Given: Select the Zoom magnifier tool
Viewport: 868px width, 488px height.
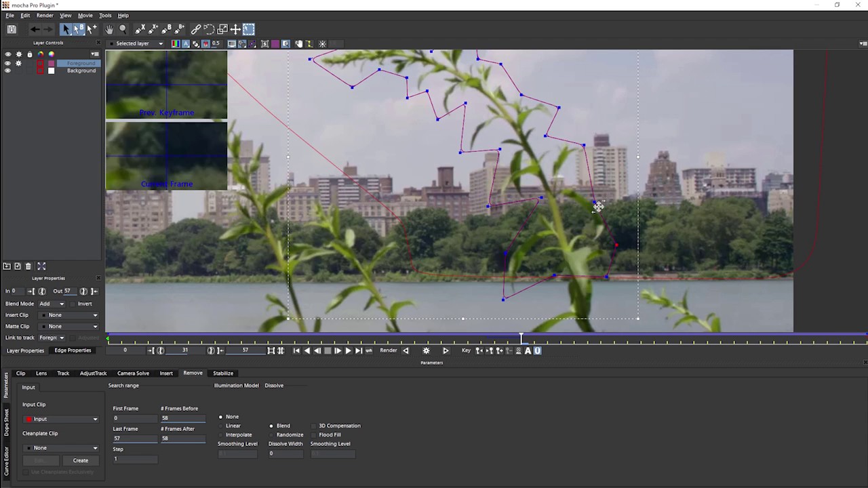Looking at the screenshot, I should (123, 29).
